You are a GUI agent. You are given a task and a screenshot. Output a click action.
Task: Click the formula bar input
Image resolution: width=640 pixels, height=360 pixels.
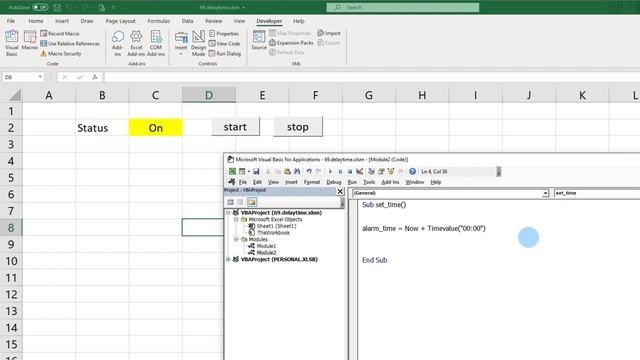tap(371, 77)
